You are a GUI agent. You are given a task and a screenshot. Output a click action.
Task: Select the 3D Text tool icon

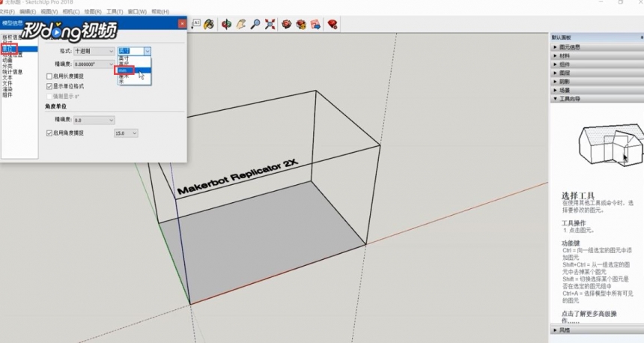(196, 23)
